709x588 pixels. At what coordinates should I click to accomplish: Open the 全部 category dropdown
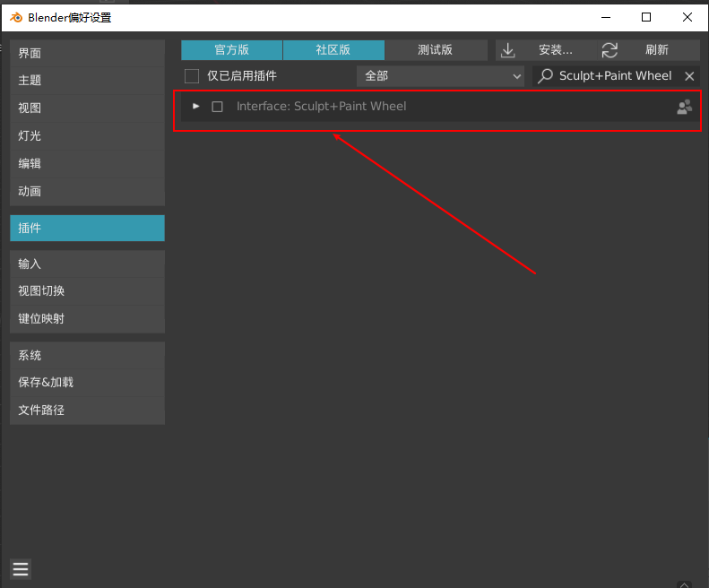click(x=440, y=76)
